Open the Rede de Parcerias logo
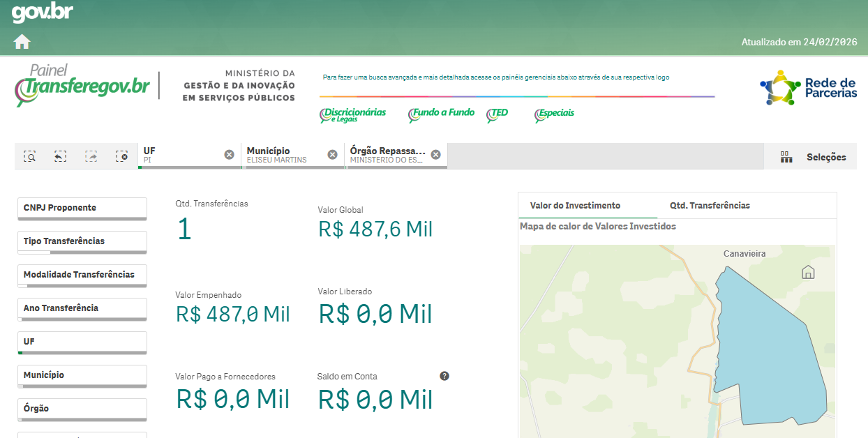 [808, 88]
